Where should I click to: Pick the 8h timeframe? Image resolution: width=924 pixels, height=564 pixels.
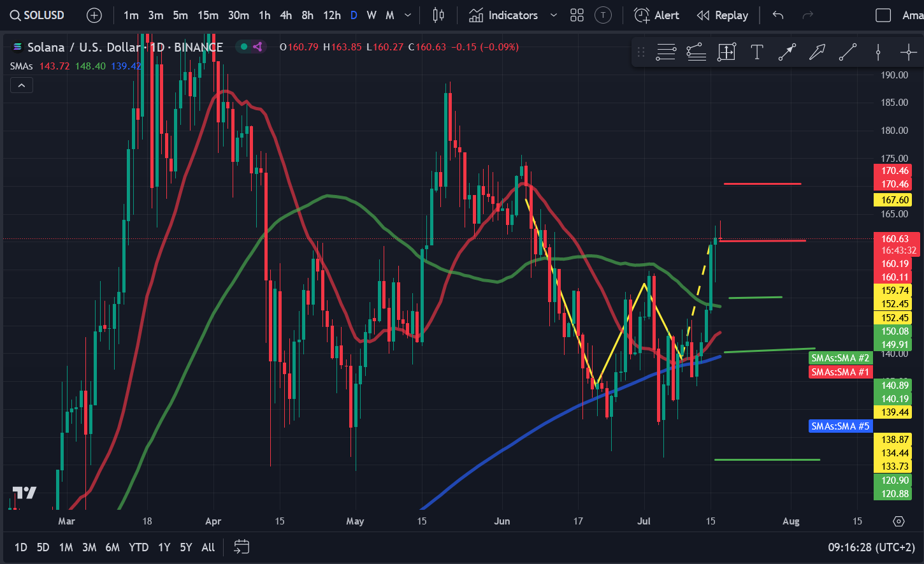tap(308, 15)
